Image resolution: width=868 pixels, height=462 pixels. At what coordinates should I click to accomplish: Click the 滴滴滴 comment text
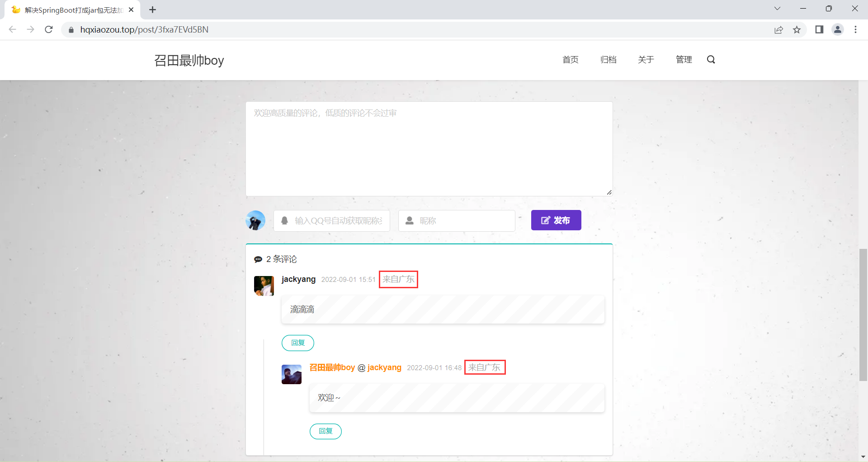(x=302, y=310)
